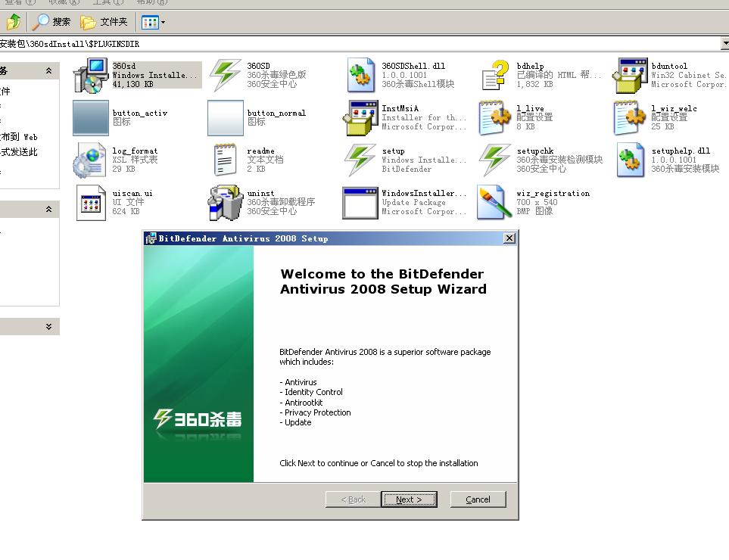Close the BitDefender Antivirus 2008 Setup dialog
This screenshot has height=560, width=729.
click(509, 238)
